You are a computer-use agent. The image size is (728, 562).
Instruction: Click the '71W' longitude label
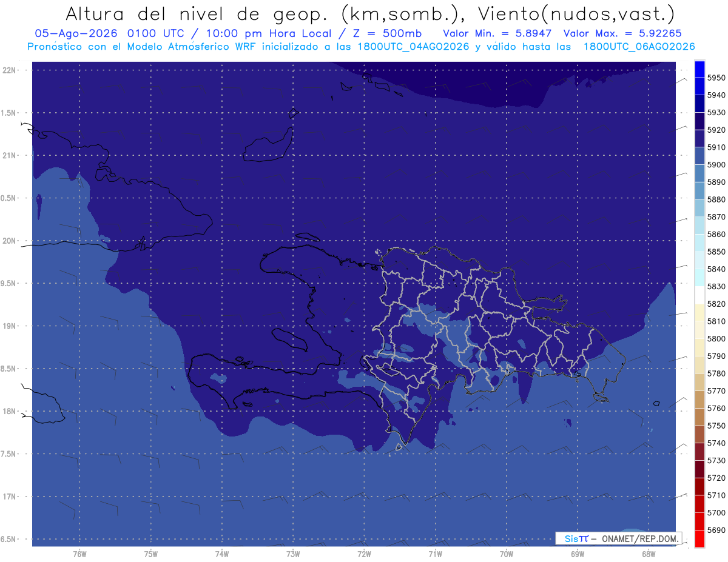(435, 554)
